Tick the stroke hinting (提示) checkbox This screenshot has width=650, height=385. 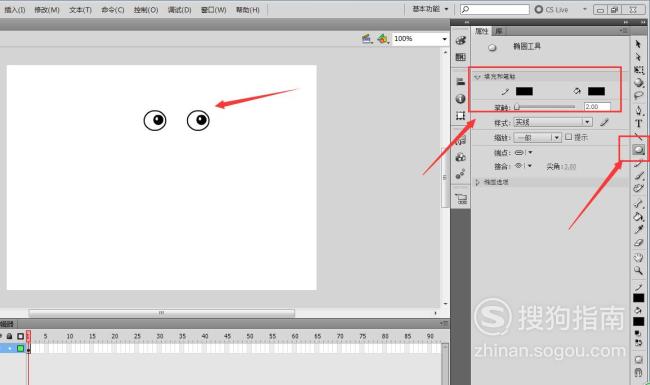(568, 137)
